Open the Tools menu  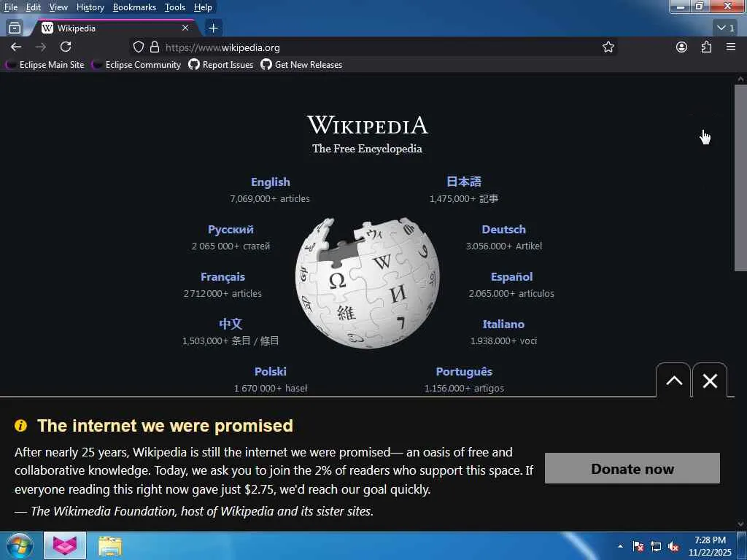[175, 7]
